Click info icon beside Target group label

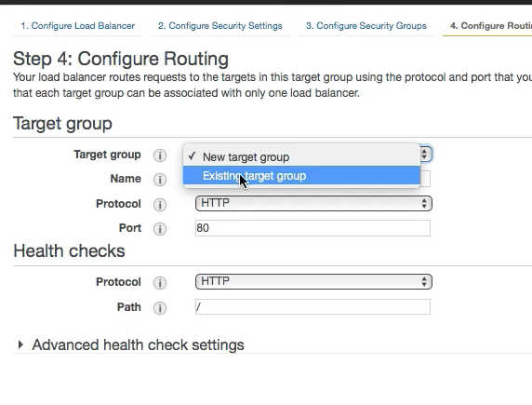click(160, 155)
